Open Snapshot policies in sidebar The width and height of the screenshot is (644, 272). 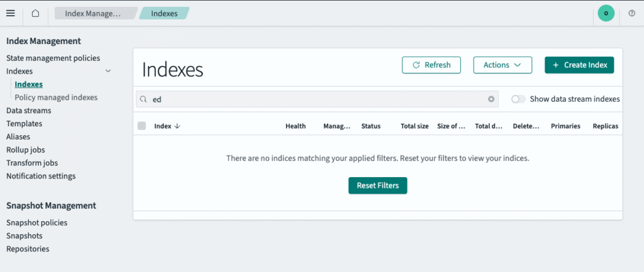pos(36,222)
